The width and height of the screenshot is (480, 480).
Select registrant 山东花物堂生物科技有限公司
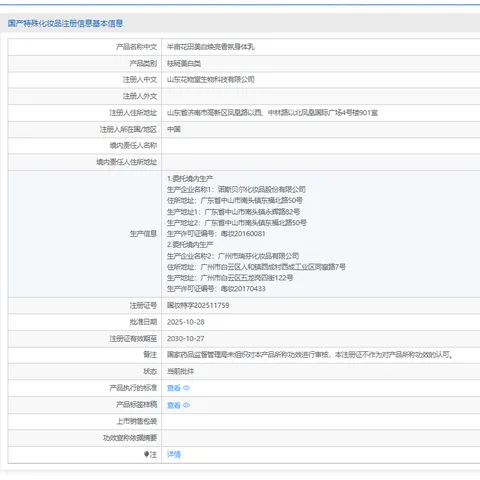tap(211, 80)
